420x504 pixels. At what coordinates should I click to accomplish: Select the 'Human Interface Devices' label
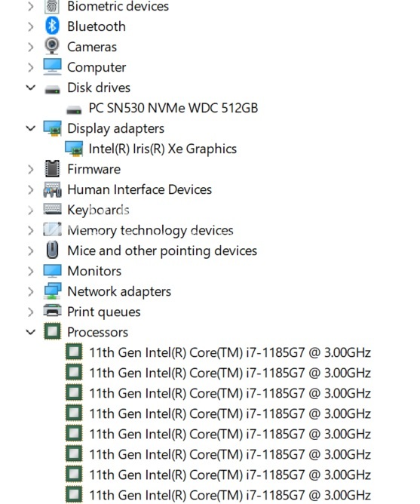(x=139, y=189)
